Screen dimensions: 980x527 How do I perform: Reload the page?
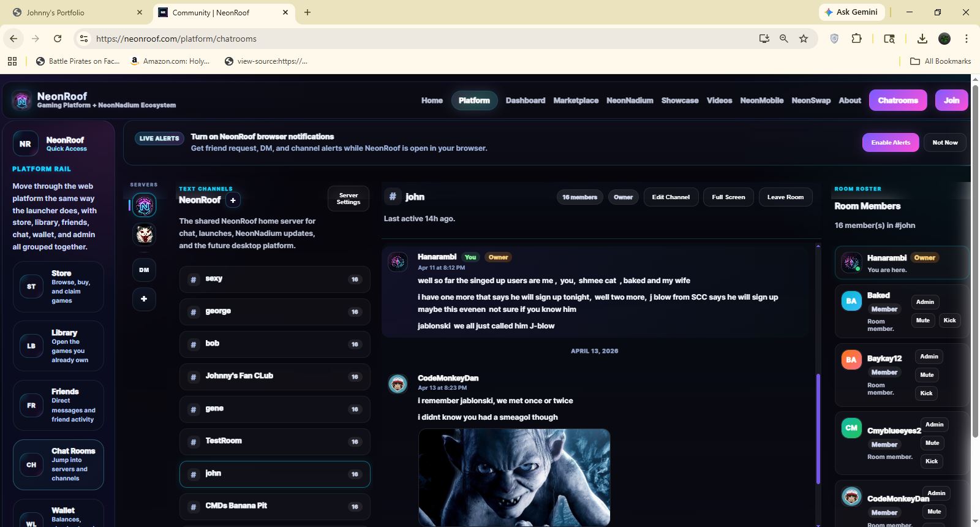point(58,39)
